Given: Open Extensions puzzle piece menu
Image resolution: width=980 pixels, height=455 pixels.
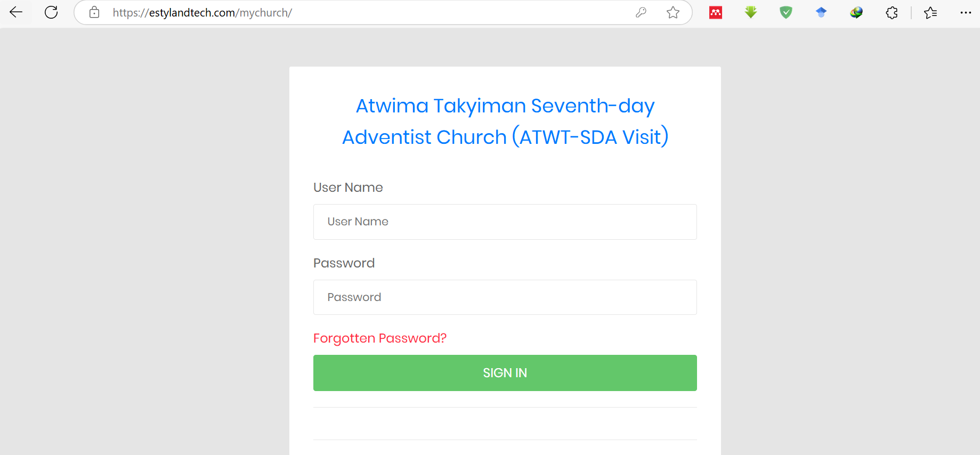Looking at the screenshot, I should (892, 12).
